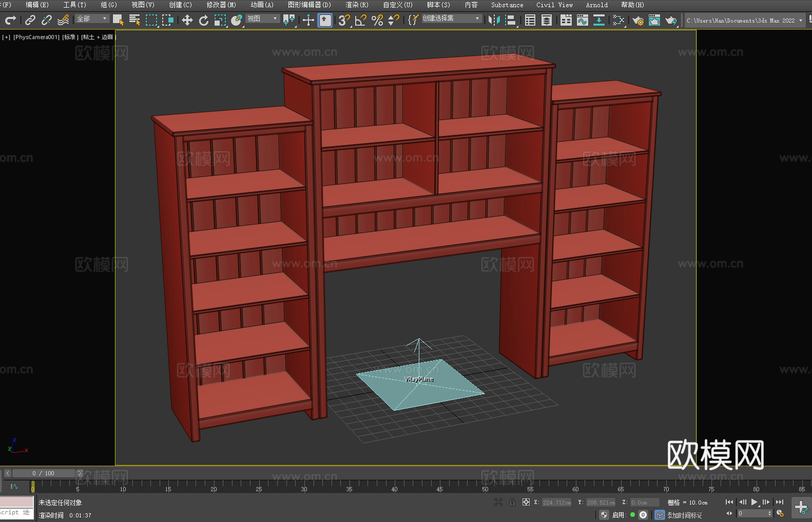Select the Move tool
Image resolution: width=812 pixels, height=522 pixels.
coord(187,20)
